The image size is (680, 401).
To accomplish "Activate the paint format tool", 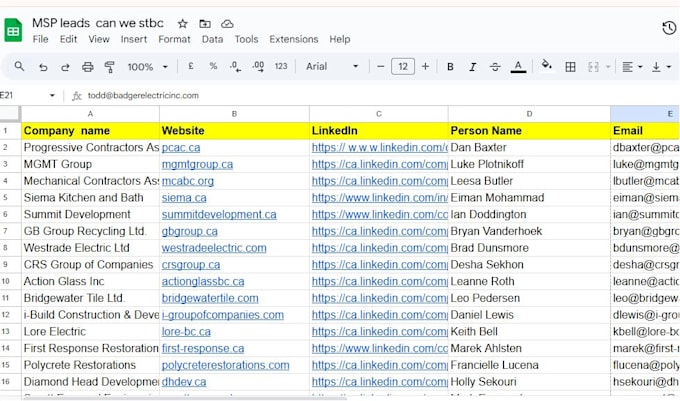I will pyautogui.click(x=110, y=67).
